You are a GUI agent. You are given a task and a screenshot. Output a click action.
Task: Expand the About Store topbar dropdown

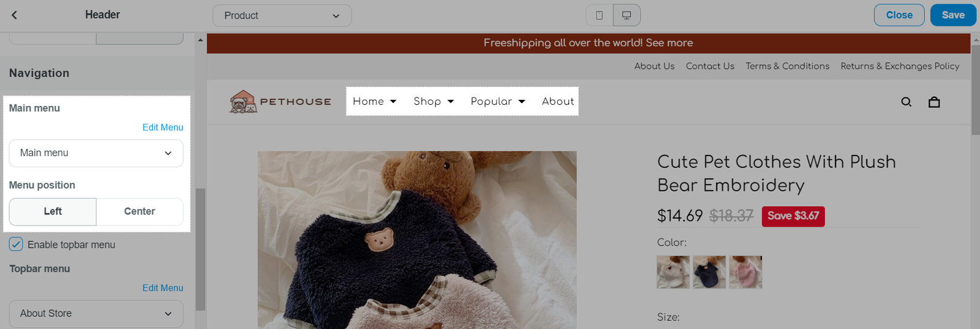(96, 314)
